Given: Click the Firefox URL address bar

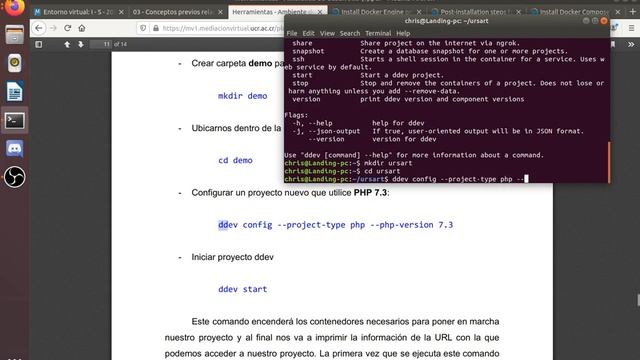Looking at the screenshot, I should pyautogui.click(x=222, y=28).
